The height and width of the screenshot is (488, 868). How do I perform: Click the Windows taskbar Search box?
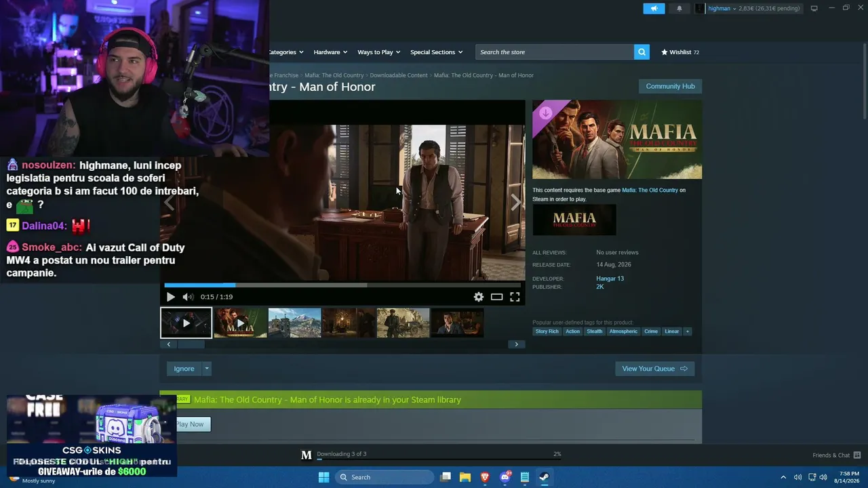pos(385,477)
